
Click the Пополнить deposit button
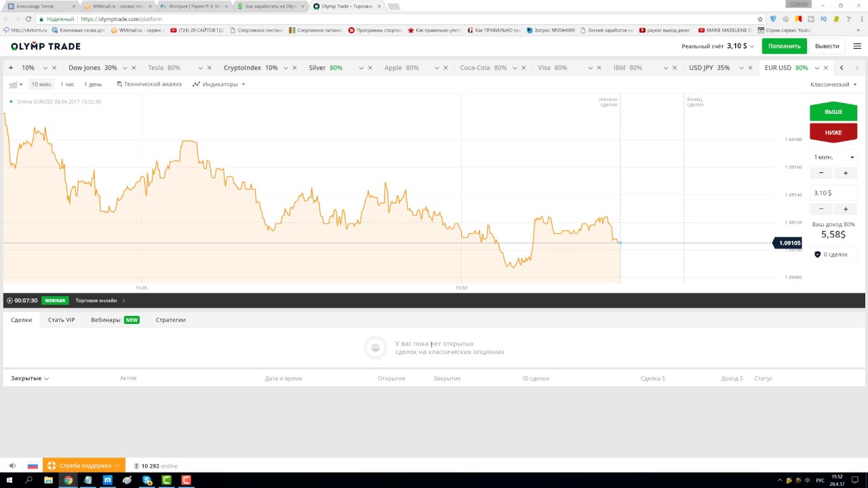click(785, 46)
